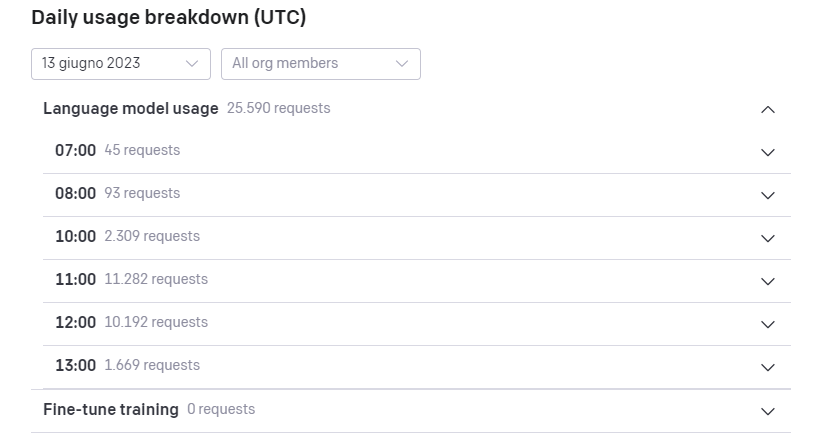Expand the Fine-tune training section chevron
Screen dimensions: 826x445
[768, 411]
